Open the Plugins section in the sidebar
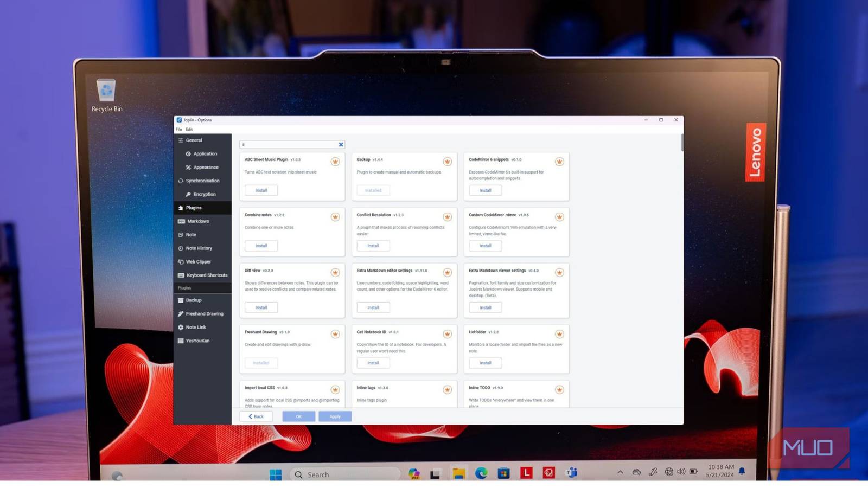The height and width of the screenshot is (488, 868). click(x=194, y=207)
